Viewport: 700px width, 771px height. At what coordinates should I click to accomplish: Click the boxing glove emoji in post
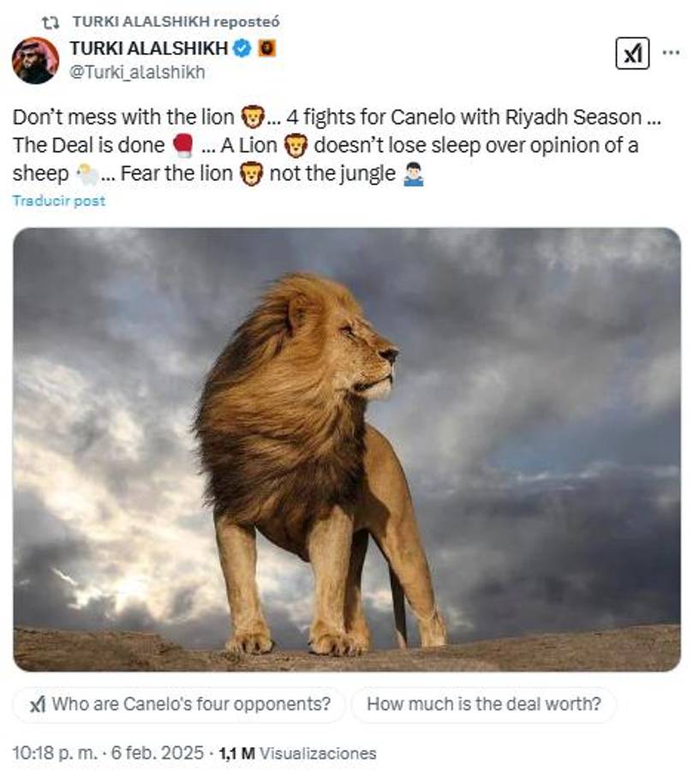(182, 146)
